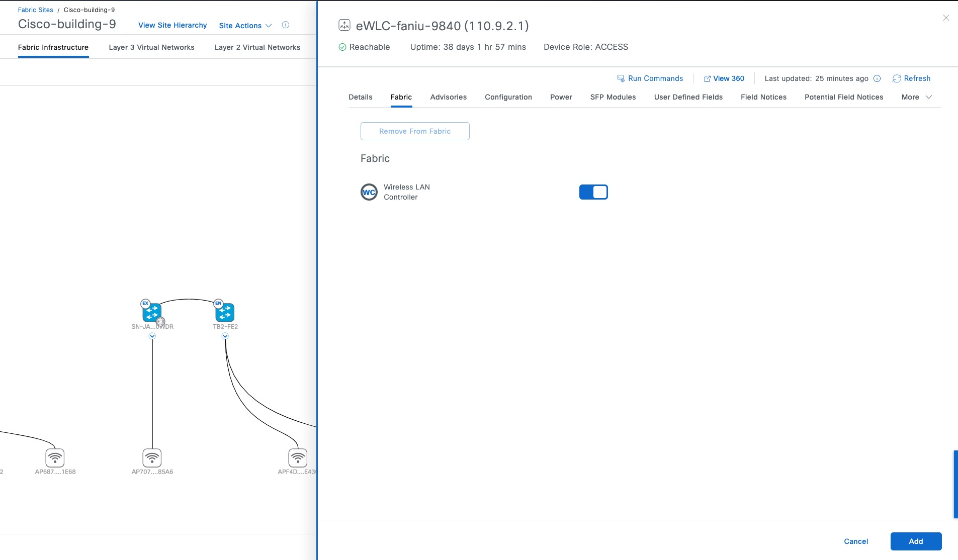This screenshot has height=560, width=958.
Task: Click the AP707....85A6 label
Action: [x=152, y=472]
